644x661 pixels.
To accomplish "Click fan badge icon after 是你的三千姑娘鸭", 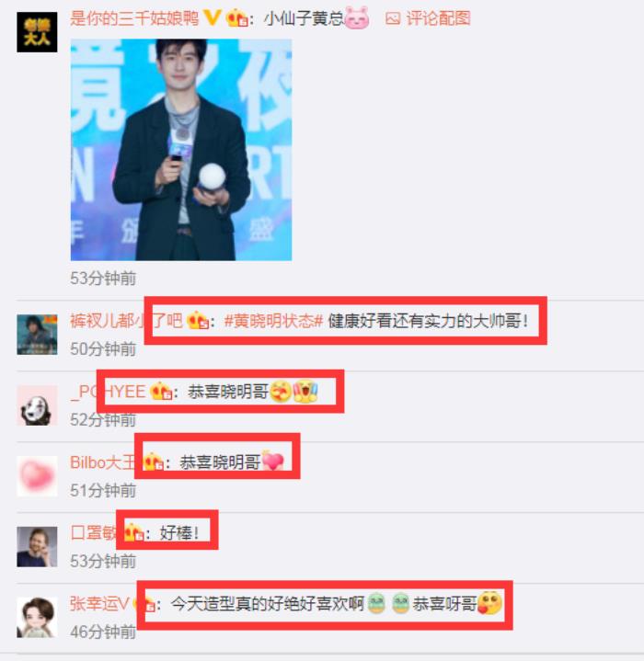I will 236,18.
